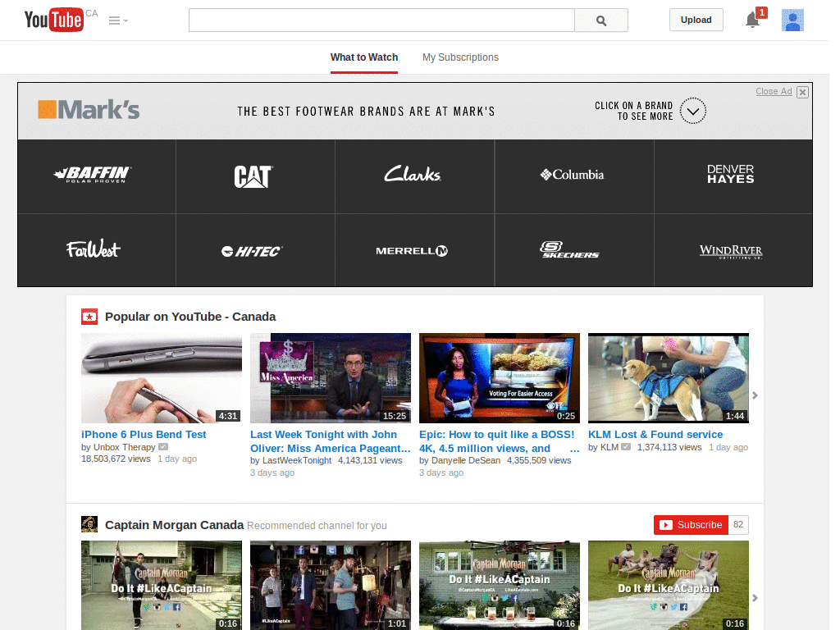
Task: Select the Clarks brand logo
Action: (413, 174)
